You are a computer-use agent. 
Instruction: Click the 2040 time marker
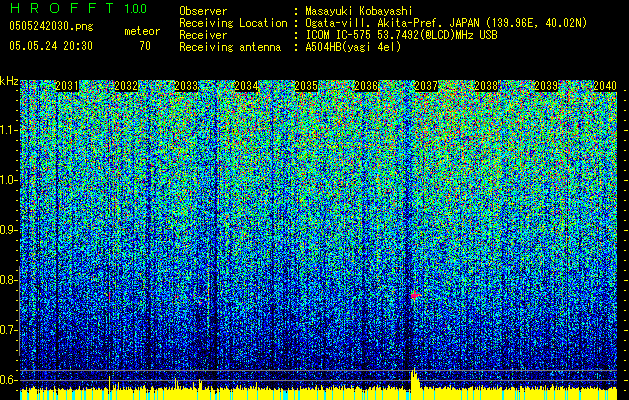point(605,86)
